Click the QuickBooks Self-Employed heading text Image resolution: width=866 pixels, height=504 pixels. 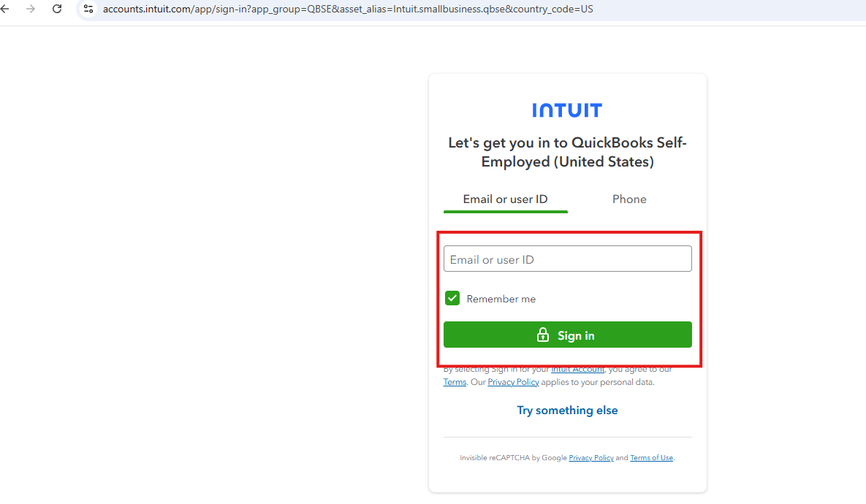pyautogui.click(x=567, y=152)
